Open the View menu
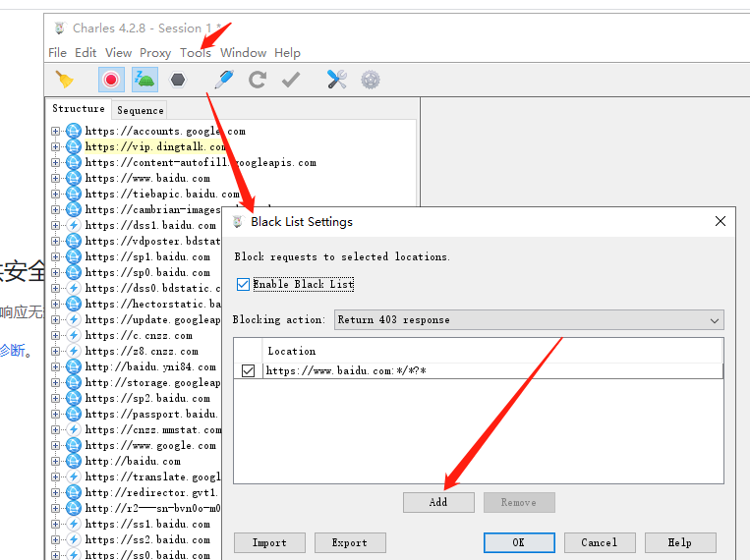 point(118,53)
